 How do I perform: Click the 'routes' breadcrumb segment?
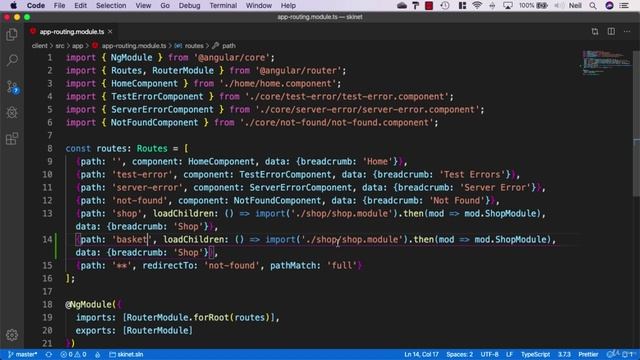pos(194,46)
